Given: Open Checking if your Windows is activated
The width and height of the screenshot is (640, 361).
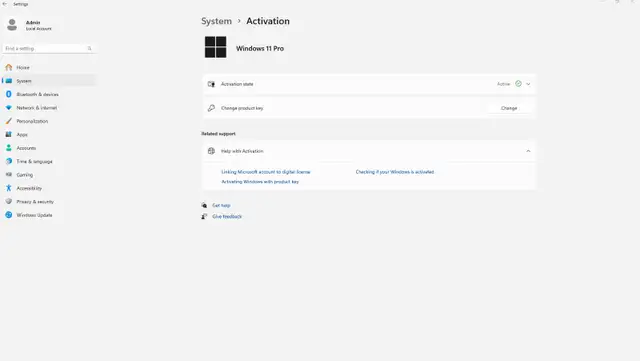Looking at the screenshot, I should tap(395, 172).
